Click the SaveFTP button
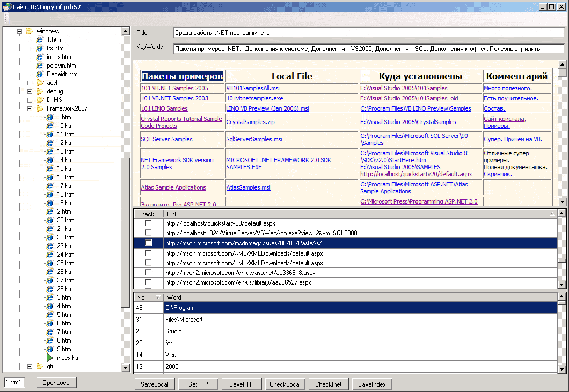 tap(242, 384)
